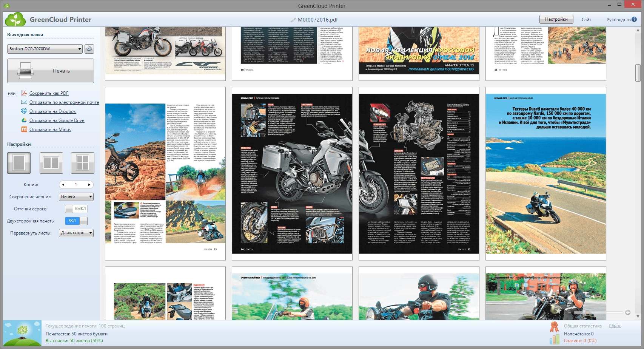Click the orange award ribbon icon

[554, 327]
